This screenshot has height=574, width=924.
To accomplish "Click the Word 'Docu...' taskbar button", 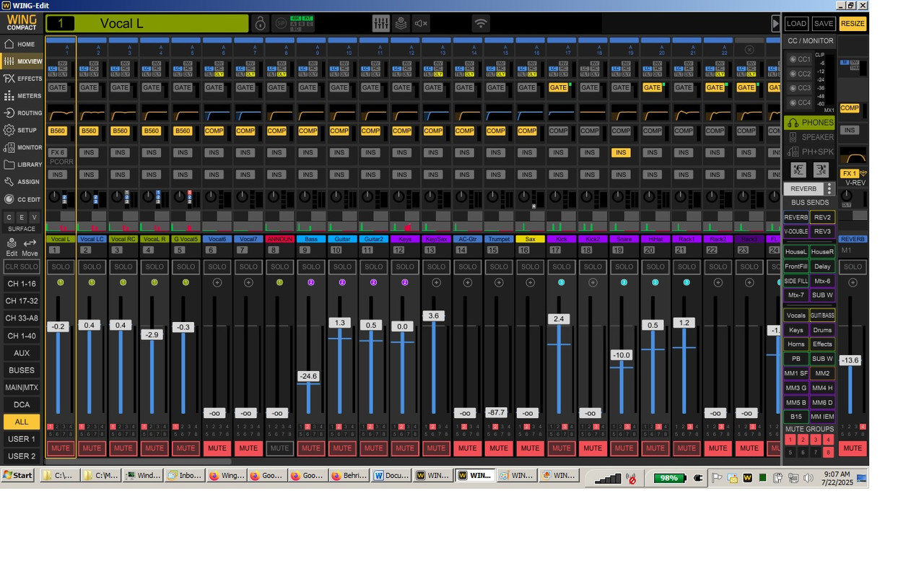I will pyautogui.click(x=391, y=476).
